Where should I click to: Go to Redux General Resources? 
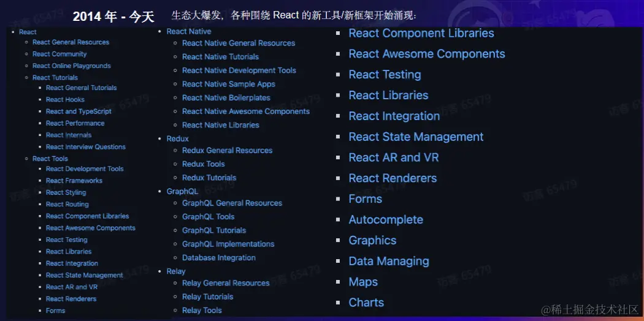click(x=227, y=151)
